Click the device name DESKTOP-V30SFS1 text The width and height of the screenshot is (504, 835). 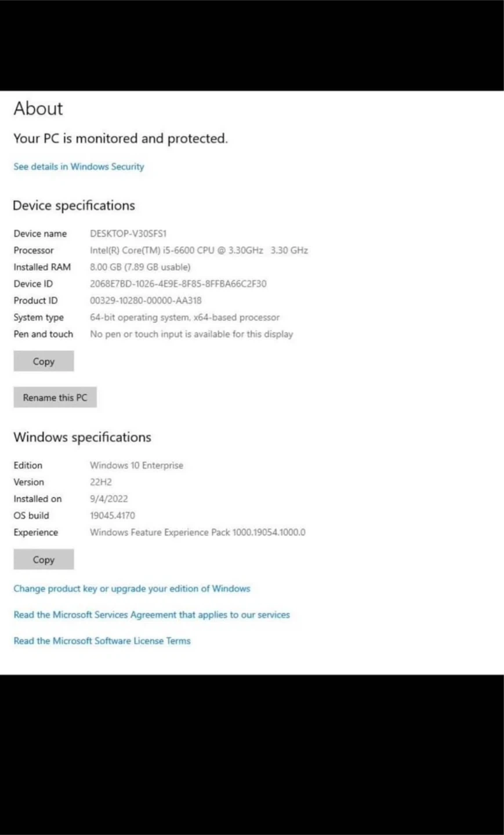click(128, 234)
